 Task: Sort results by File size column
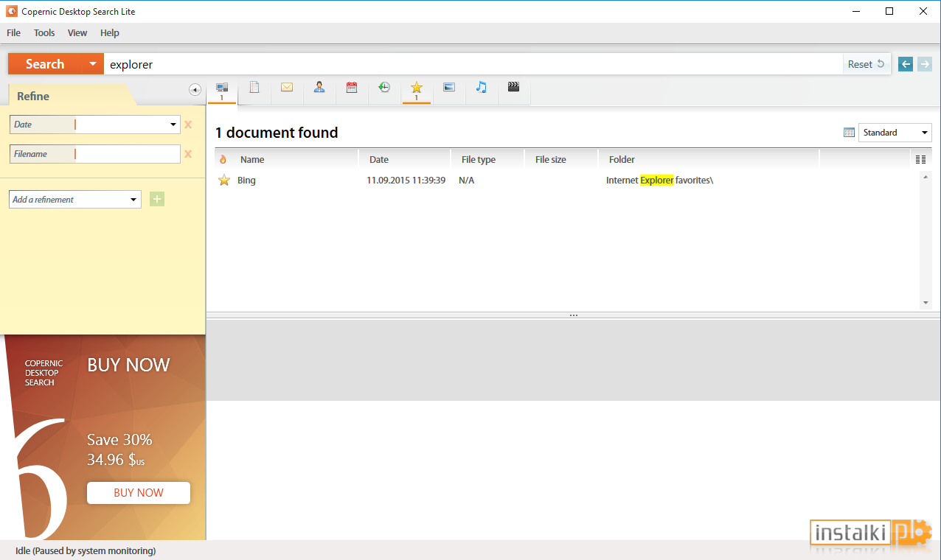click(551, 159)
